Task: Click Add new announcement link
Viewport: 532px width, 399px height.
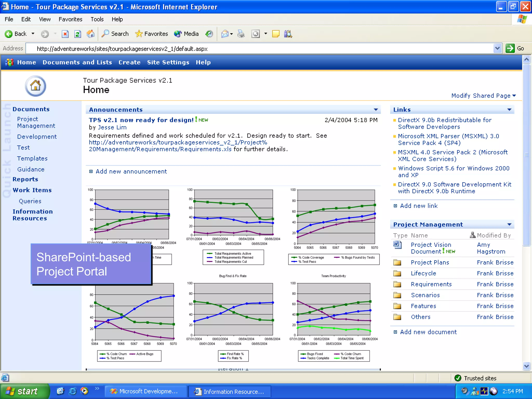Action: point(131,171)
